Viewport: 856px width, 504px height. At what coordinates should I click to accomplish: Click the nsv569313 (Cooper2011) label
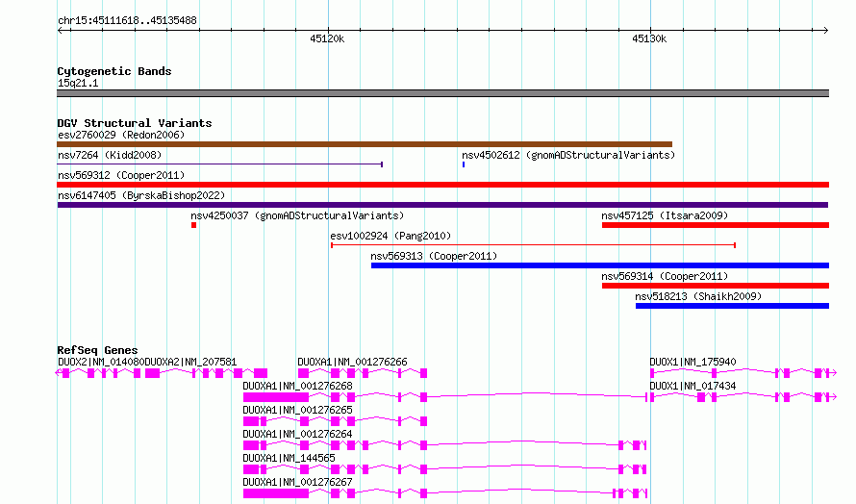434,256
